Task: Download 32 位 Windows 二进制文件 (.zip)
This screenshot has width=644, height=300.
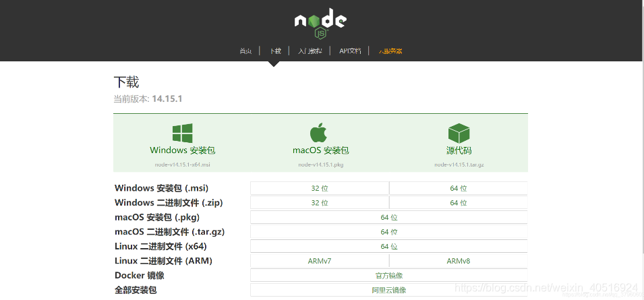Action: point(320,203)
